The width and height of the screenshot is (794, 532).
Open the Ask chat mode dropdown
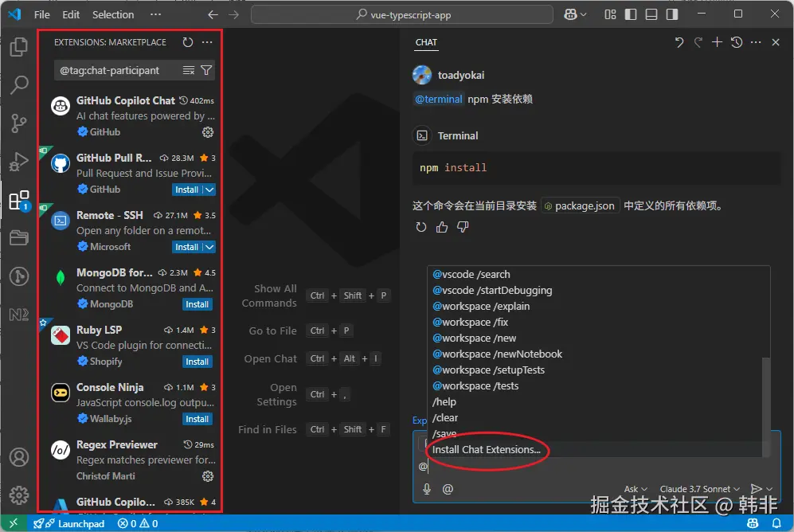[635, 489]
